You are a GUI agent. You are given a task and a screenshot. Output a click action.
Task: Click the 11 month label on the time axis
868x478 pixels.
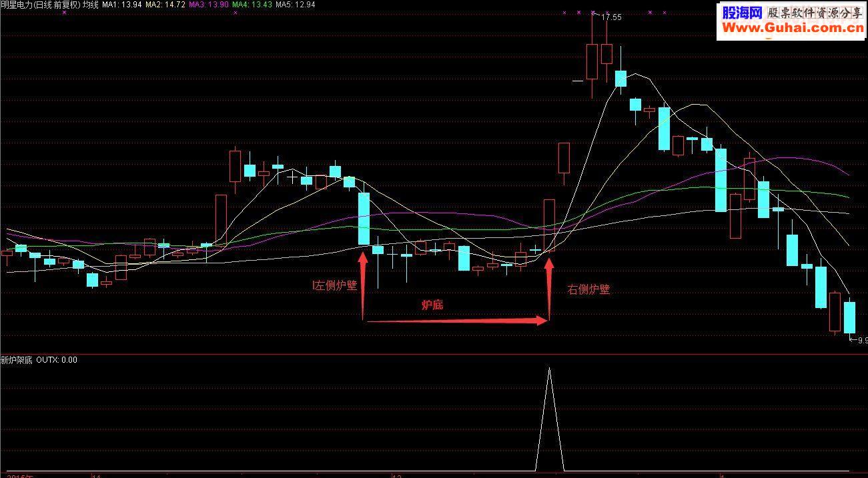coord(96,476)
